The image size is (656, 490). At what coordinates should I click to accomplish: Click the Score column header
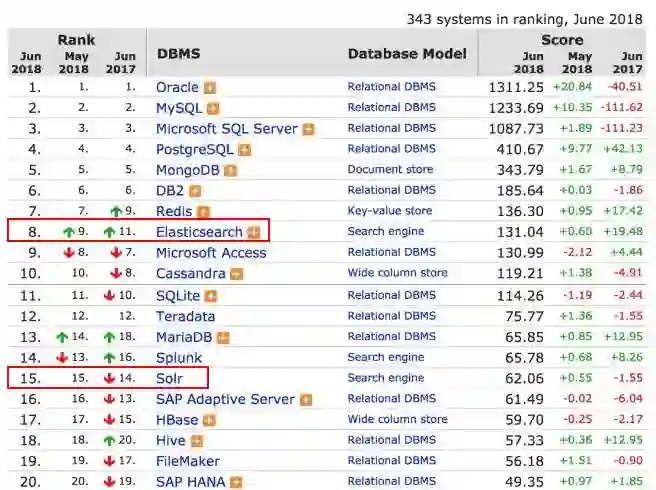pos(562,40)
